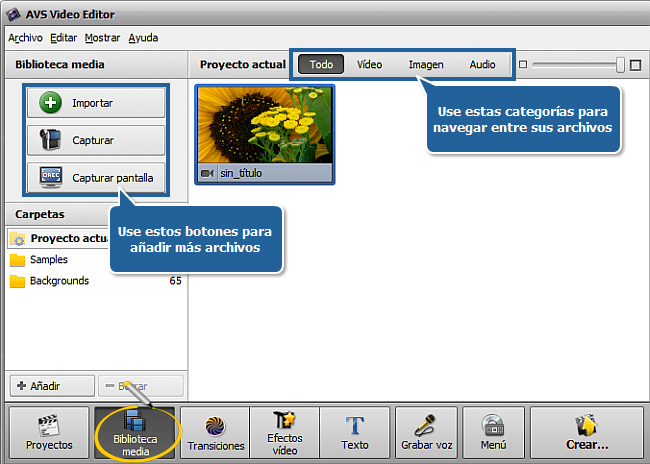The image size is (650, 464).
Task: Filter files by Imagen category
Action: click(426, 64)
